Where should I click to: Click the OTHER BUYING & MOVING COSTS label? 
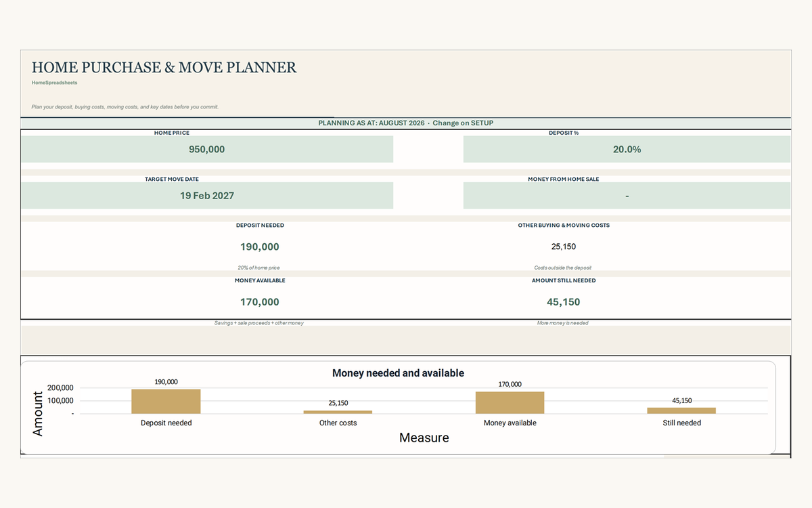click(x=564, y=226)
